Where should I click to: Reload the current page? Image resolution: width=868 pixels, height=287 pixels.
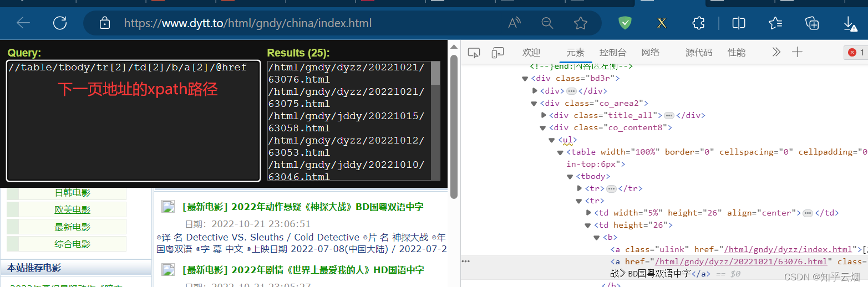(x=60, y=23)
